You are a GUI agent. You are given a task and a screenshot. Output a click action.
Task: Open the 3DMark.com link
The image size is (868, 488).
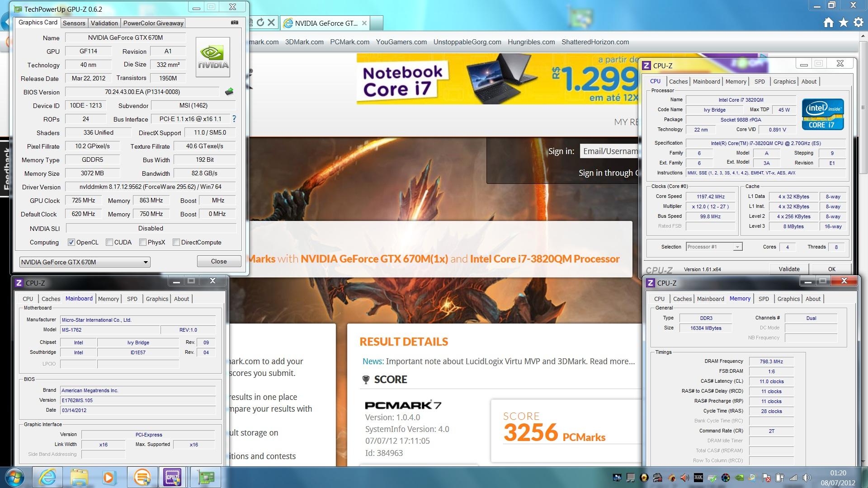tap(304, 42)
